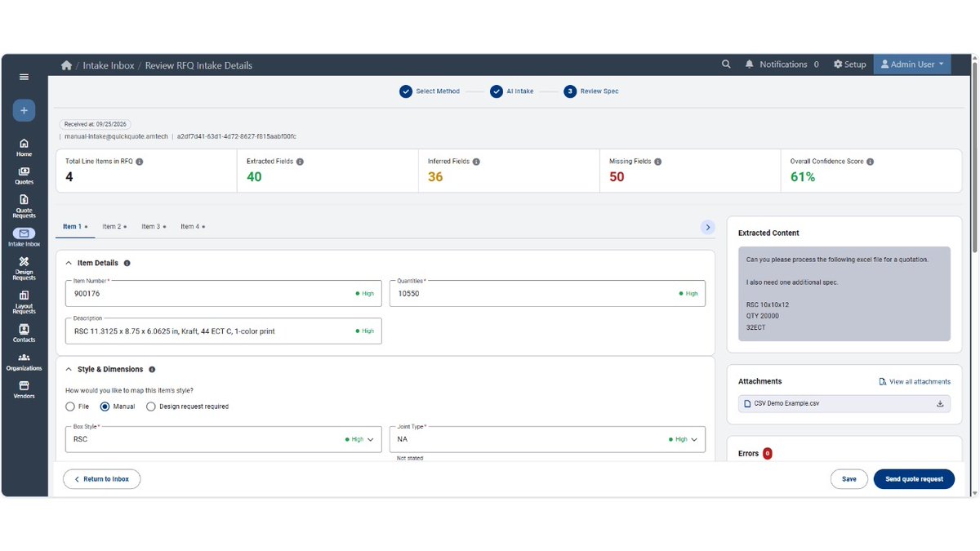The width and height of the screenshot is (980, 551).
Task: Click the home breadcrumb icon
Action: click(x=66, y=65)
